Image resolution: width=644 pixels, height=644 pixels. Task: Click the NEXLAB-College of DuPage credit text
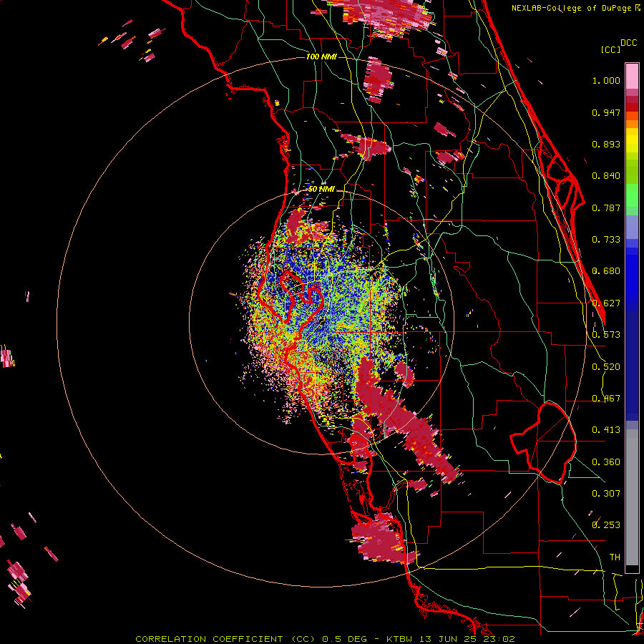click(572, 8)
